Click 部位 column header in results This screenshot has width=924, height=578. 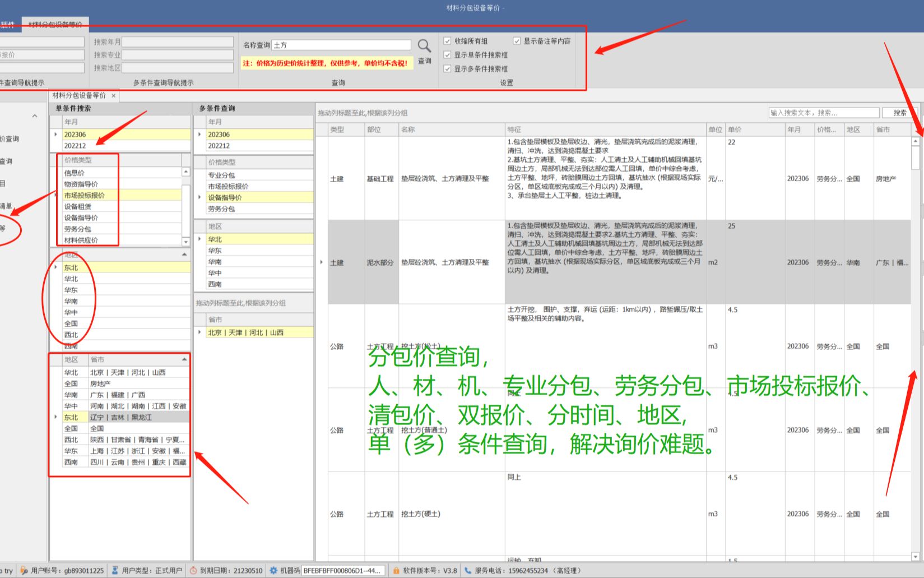click(x=382, y=130)
